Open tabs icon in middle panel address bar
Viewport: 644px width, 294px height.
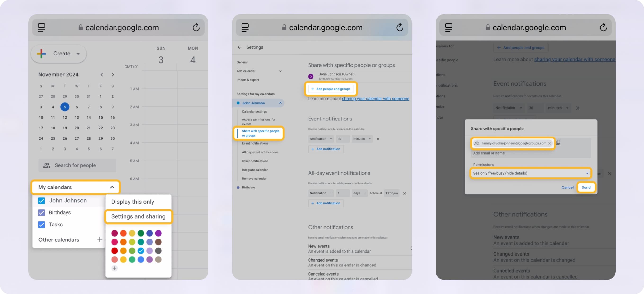245,27
